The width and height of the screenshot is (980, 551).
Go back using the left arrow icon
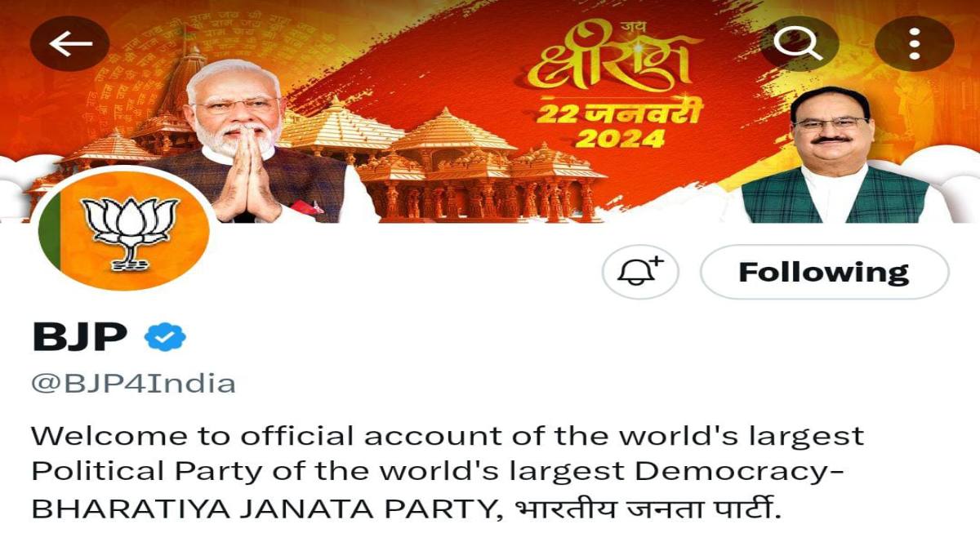pyautogui.click(x=69, y=43)
